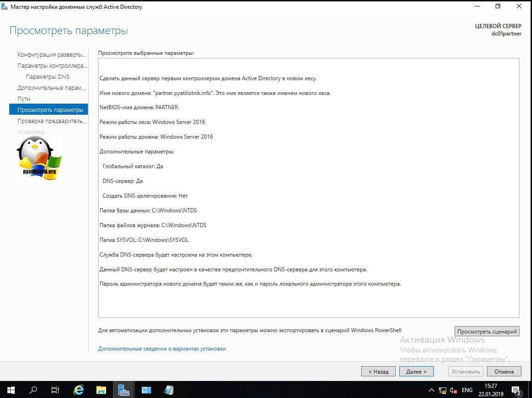Screen dimensions: 532x398
Task: Click the dc01partner target server name
Action: 506,33
